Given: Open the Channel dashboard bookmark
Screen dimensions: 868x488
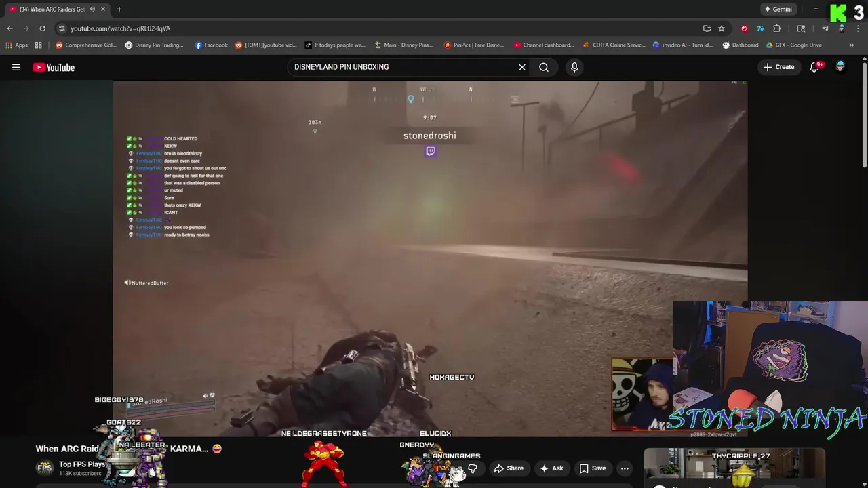Looking at the screenshot, I should pyautogui.click(x=544, y=45).
